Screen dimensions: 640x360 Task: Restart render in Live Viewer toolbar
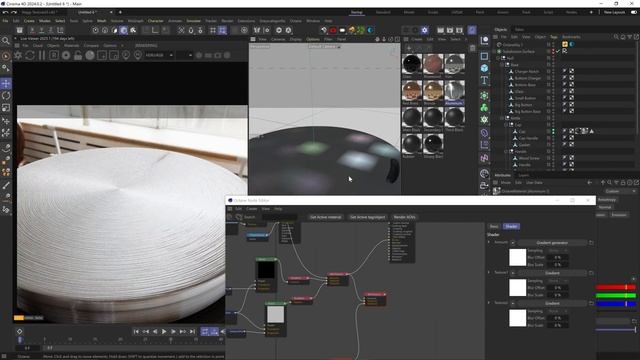pyautogui.click(x=30, y=55)
